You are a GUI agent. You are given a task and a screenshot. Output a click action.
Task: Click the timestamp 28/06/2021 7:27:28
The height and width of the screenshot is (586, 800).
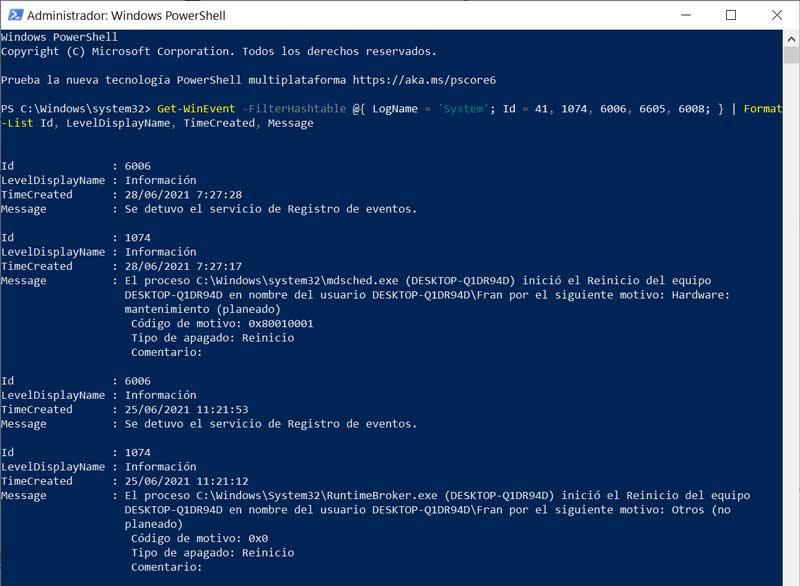coord(183,195)
